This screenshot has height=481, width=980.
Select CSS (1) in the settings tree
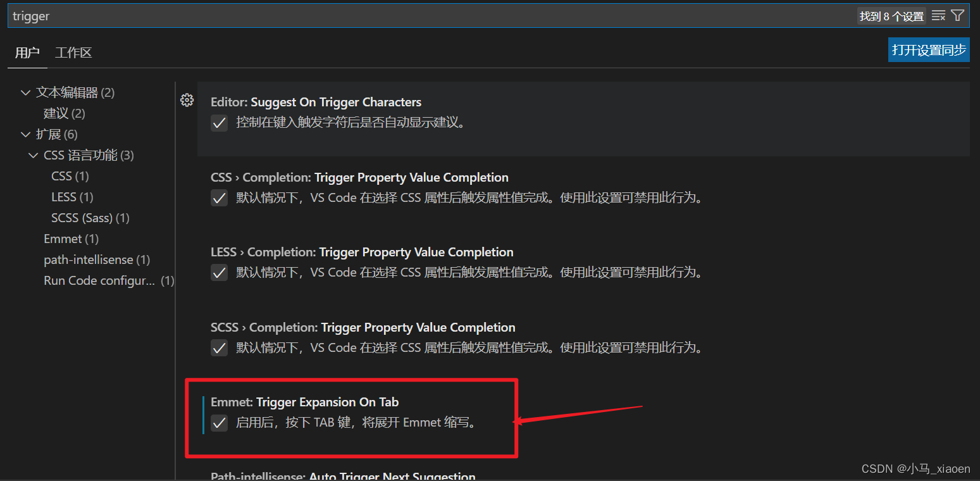pyautogui.click(x=70, y=177)
